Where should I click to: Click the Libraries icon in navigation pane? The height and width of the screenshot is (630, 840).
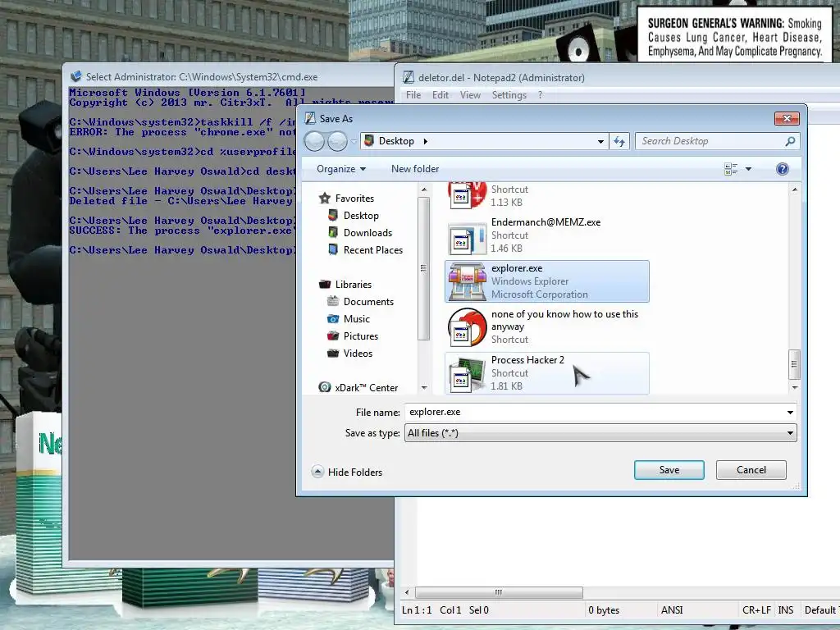click(x=325, y=284)
